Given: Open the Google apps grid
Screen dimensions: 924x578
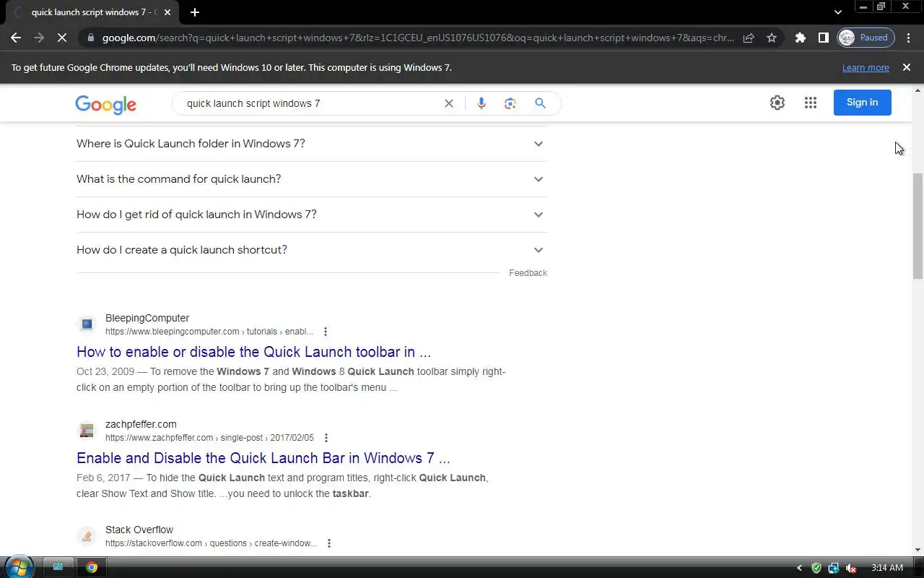Looking at the screenshot, I should [810, 103].
